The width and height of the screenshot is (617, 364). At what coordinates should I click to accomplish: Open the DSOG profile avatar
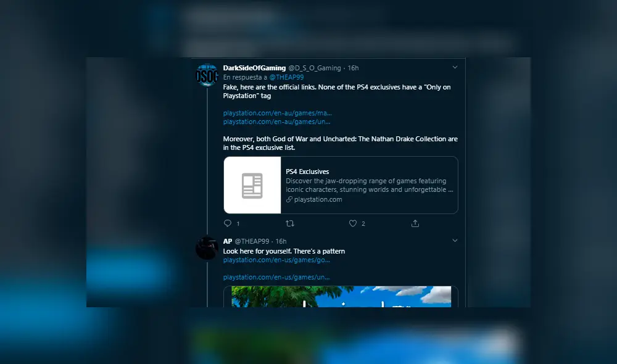pyautogui.click(x=207, y=75)
